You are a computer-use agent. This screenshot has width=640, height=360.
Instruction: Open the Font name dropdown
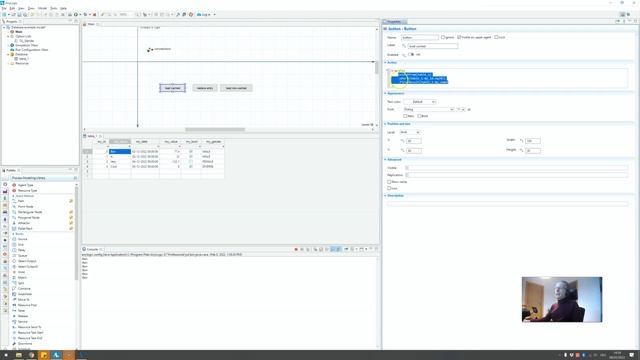tap(429, 109)
